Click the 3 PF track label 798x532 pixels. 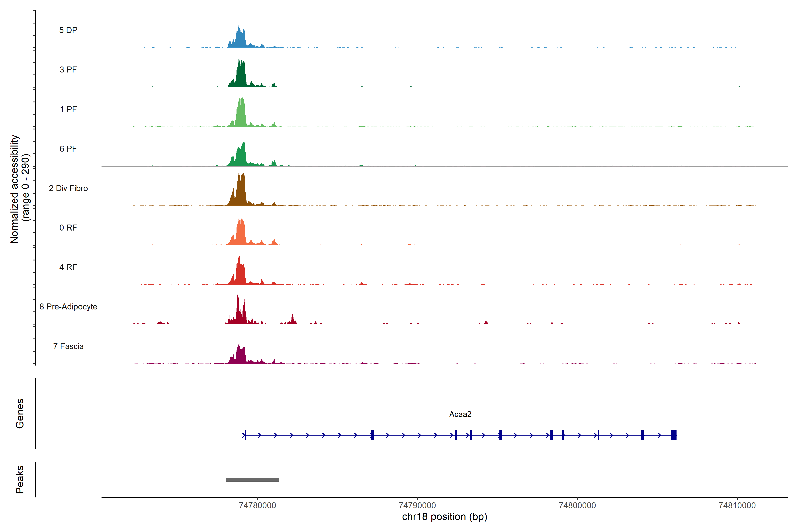pyautogui.click(x=68, y=70)
